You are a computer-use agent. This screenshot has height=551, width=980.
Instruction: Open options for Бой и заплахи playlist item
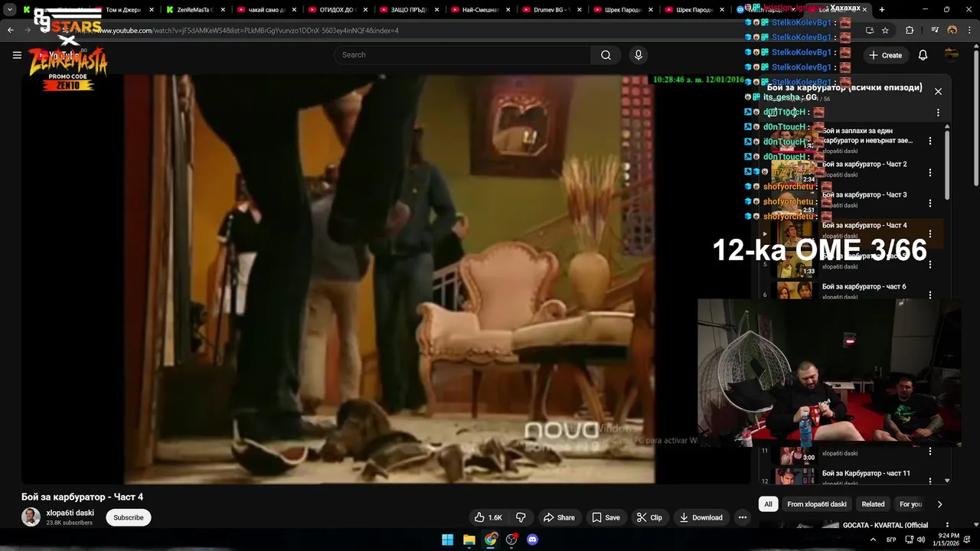coord(930,141)
